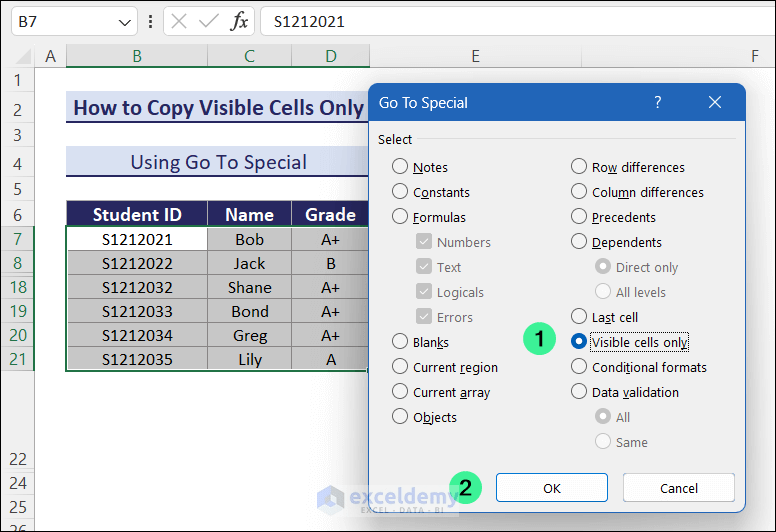Click the Grade header cell

330,214
